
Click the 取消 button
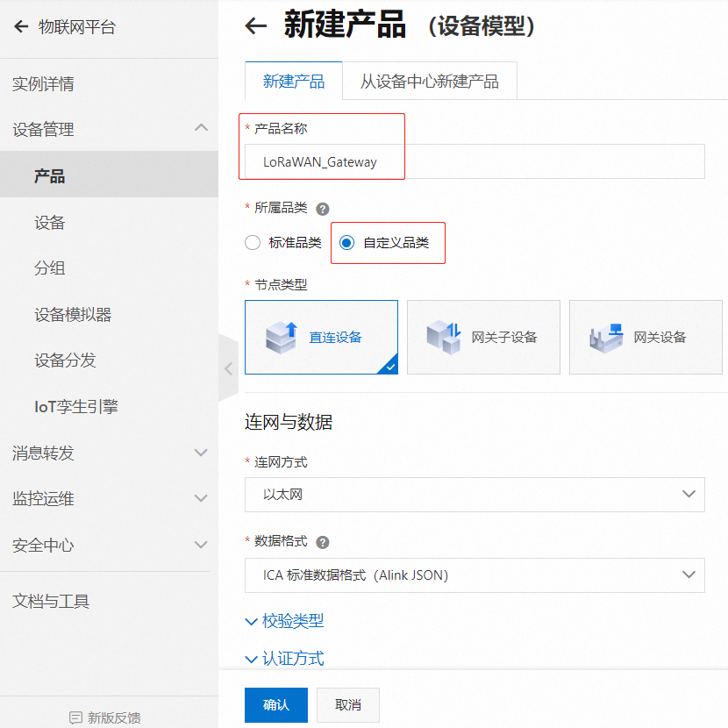[348, 705]
